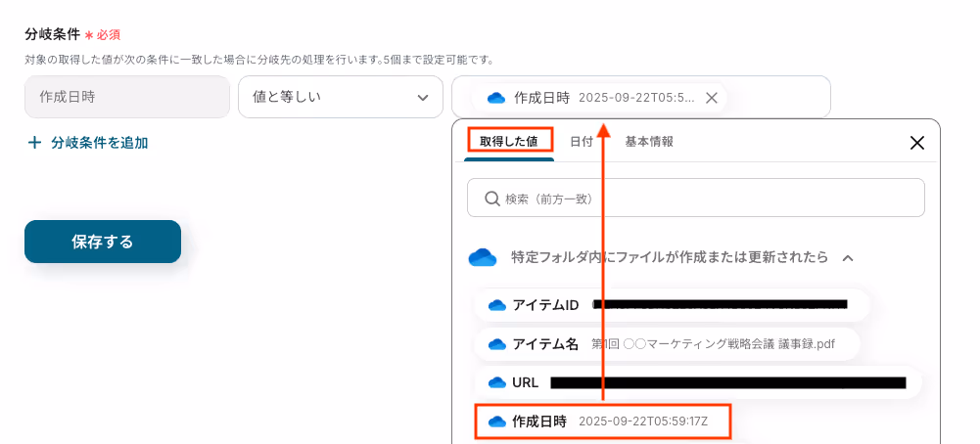Click the 保存する button
Screen dimensions: 980x444
(103, 242)
